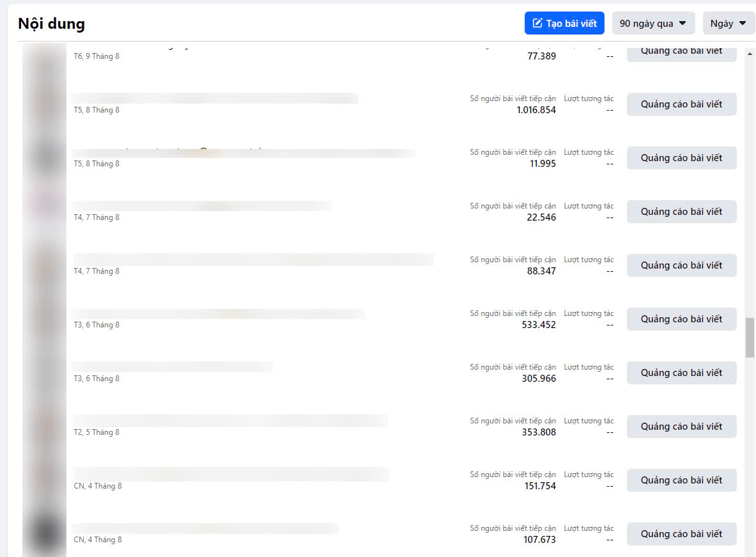Click Quảng cáo bài viết for 1.016.854 reach post
The height and width of the screenshot is (557, 756).
[x=681, y=104]
